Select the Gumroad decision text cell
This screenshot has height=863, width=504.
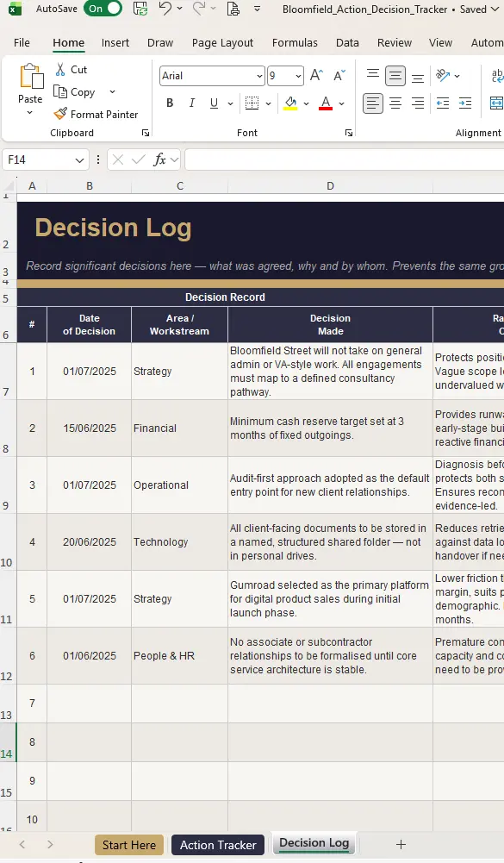[330, 599]
